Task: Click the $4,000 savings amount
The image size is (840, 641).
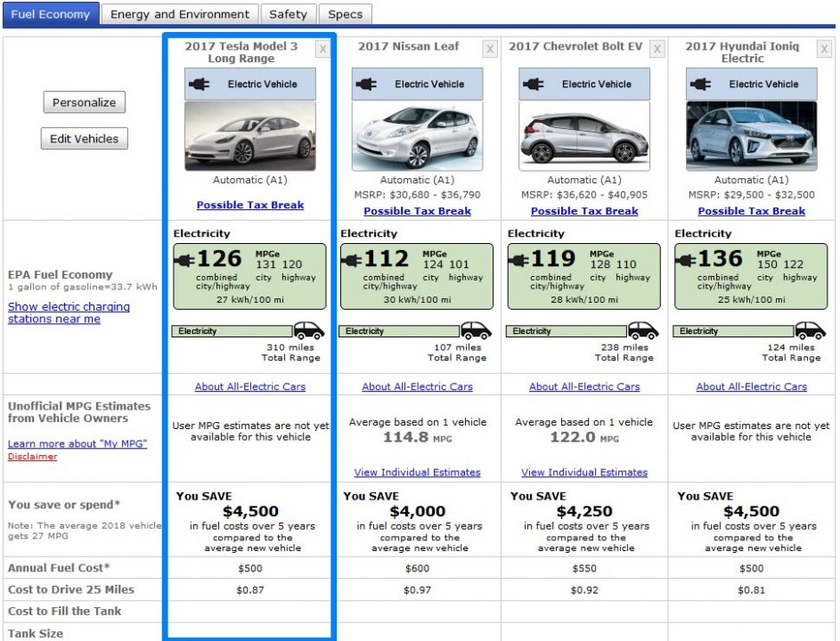Action: point(417,511)
